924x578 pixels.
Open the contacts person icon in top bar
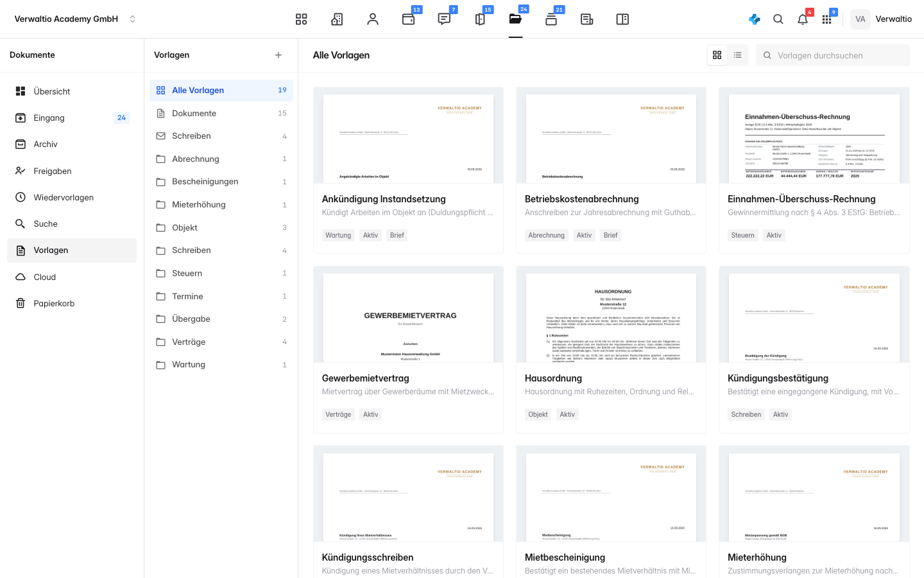click(x=373, y=19)
